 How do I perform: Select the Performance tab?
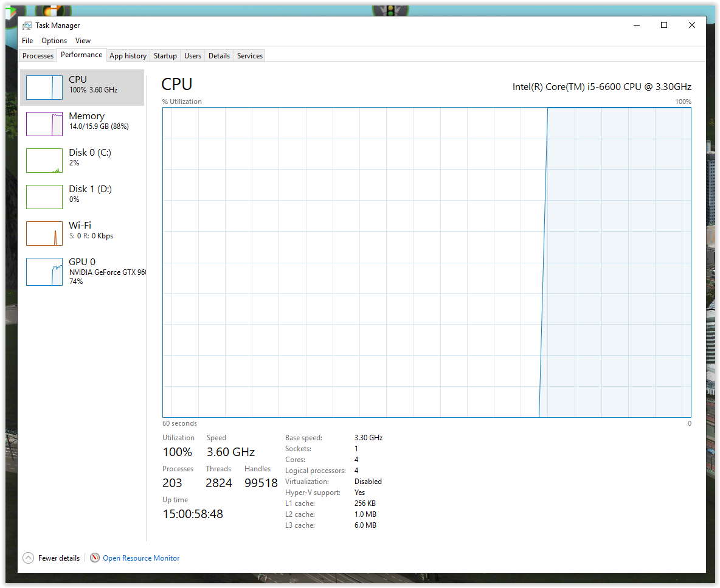81,55
